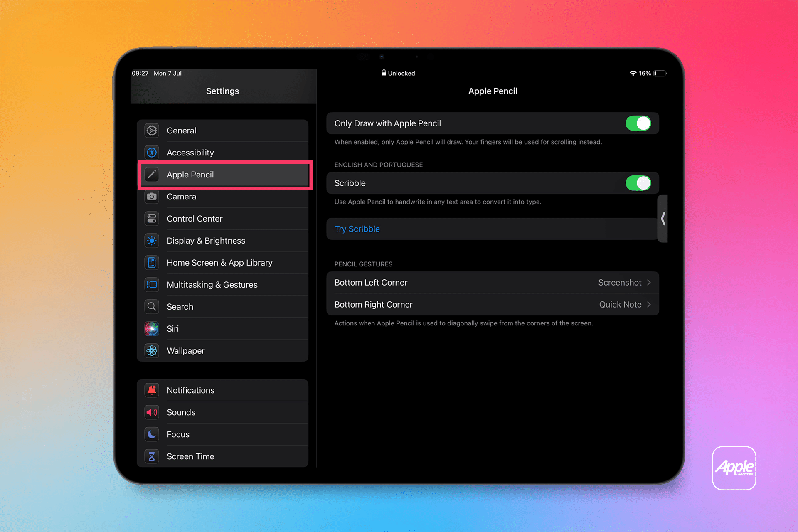Open Sounds settings
Screen dimensions: 798x532
(x=223, y=412)
